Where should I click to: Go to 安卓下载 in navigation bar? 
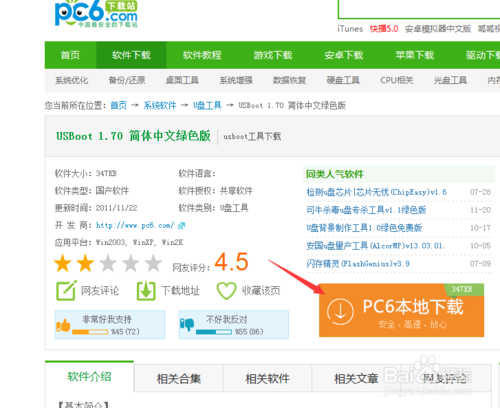point(344,55)
